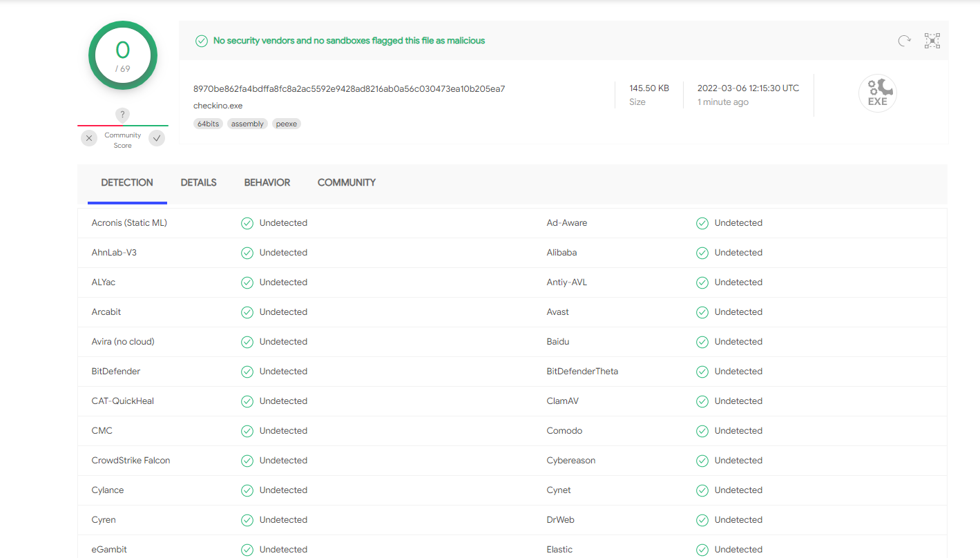The height and width of the screenshot is (558, 980).
Task: Click the no vendors flagged banner message
Action: [x=349, y=41]
